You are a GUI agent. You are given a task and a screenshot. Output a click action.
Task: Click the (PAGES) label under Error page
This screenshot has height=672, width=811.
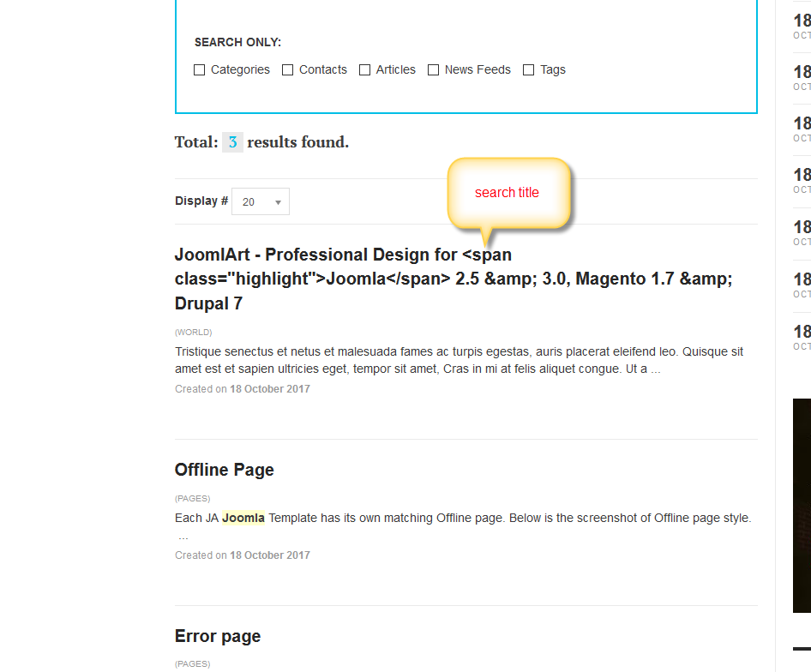click(x=193, y=664)
